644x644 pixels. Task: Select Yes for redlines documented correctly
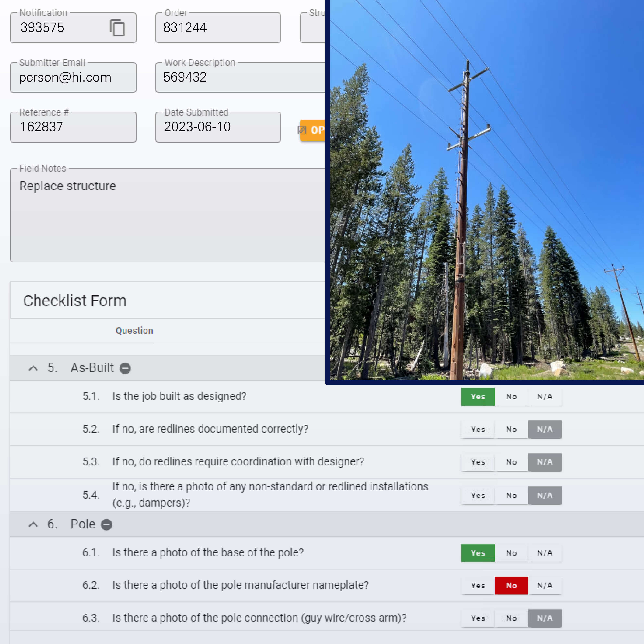coord(478,429)
